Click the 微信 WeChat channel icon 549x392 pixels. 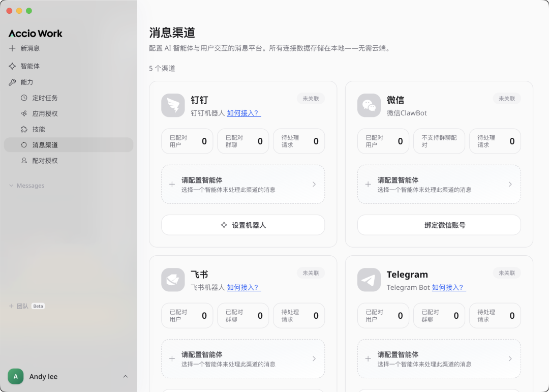pyautogui.click(x=369, y=105)
